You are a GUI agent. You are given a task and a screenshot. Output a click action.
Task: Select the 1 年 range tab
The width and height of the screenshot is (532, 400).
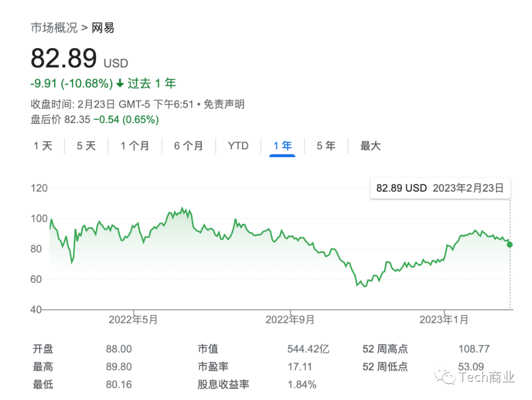(x=283, y=146)
